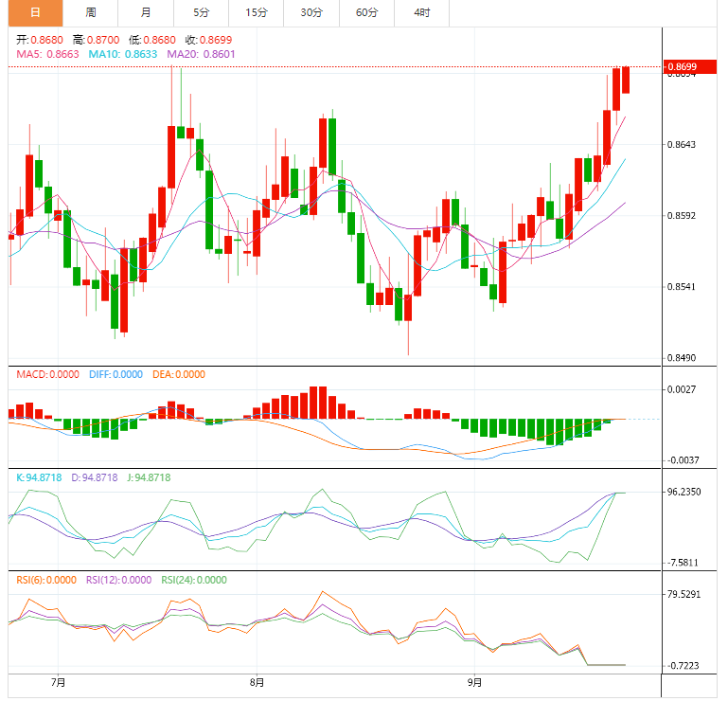This screenshot has height=701, width=728.
Task: Click the K value in KDJ panel
Action: [39, 477]
